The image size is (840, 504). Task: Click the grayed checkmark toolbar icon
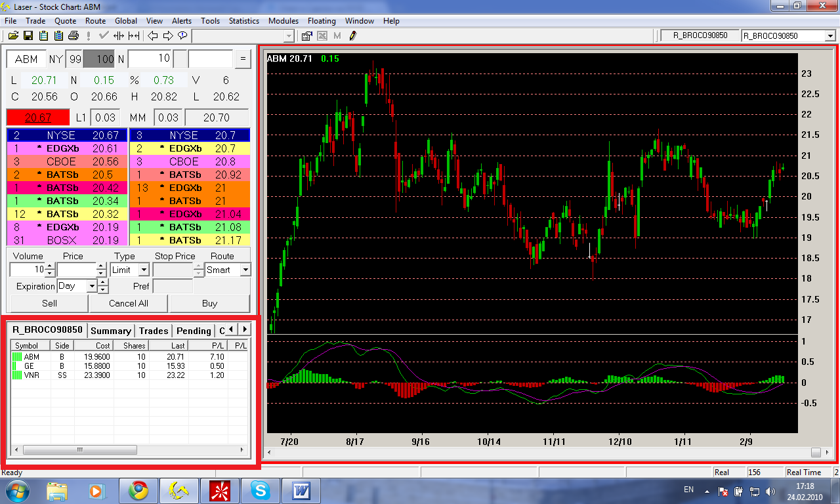point(103,35)
